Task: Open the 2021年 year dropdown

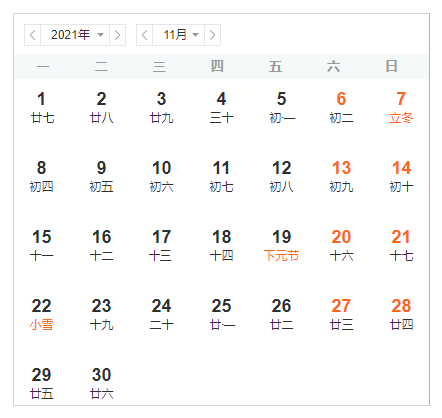Action: [x=75, y=35]
